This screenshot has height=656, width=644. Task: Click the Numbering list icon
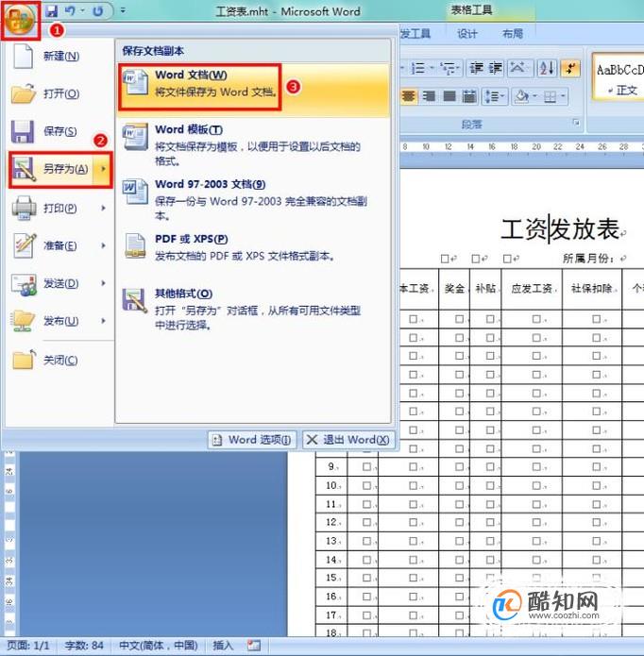coord(417,68)
